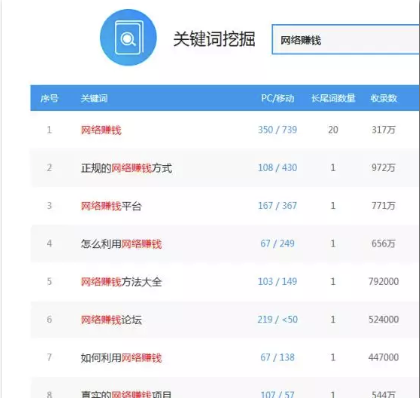Sort by the PC/移动 column header
This screenshot has height=398, width=420.
coord(277,98)
